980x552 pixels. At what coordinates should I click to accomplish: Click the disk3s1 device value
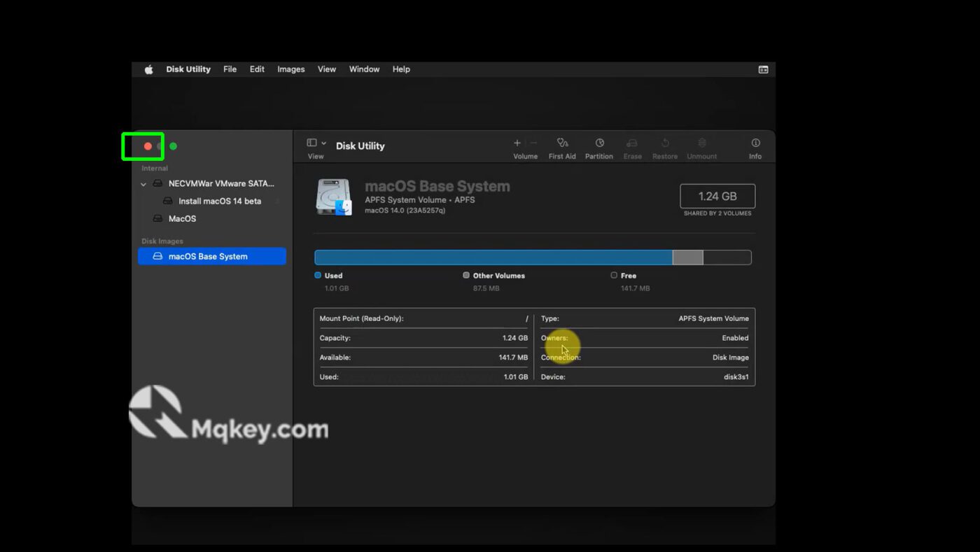click(736, 377)
